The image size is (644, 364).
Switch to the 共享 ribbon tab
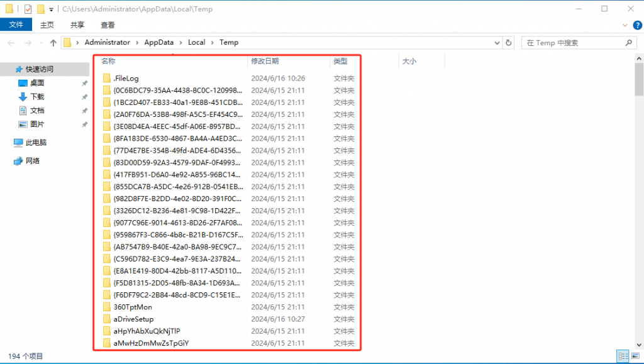click(77, 25)
